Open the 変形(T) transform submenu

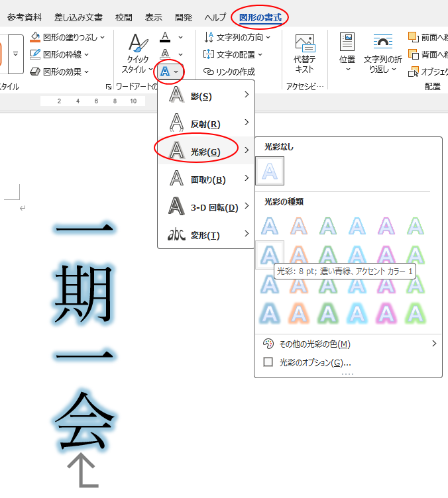point(206,234)
